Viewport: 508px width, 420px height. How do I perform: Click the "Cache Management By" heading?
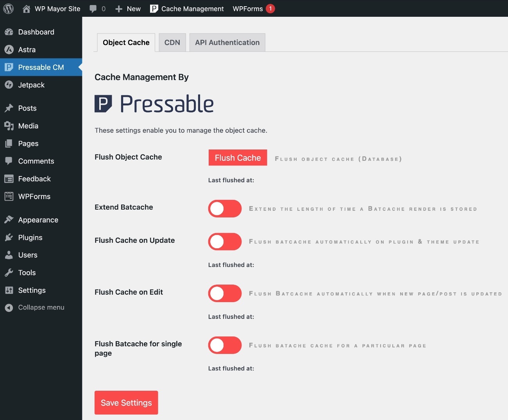click(x=141, y=77)
